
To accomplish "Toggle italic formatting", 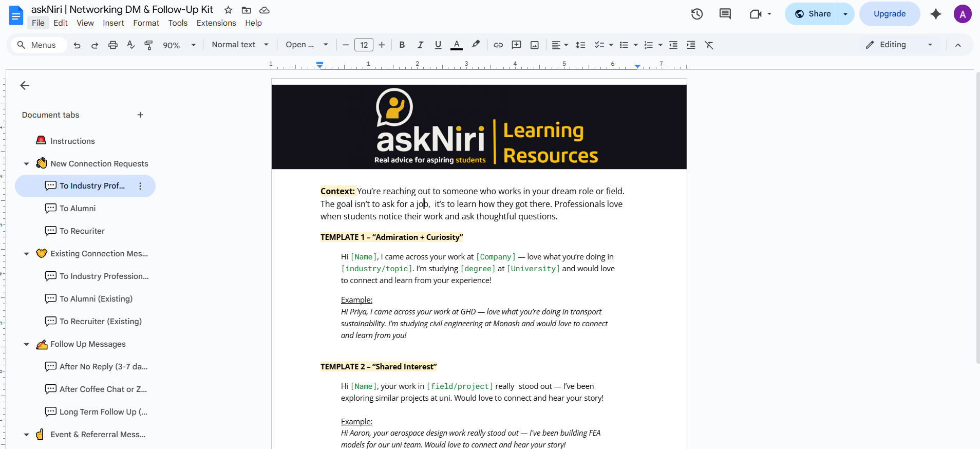I will tap(420, 45).
